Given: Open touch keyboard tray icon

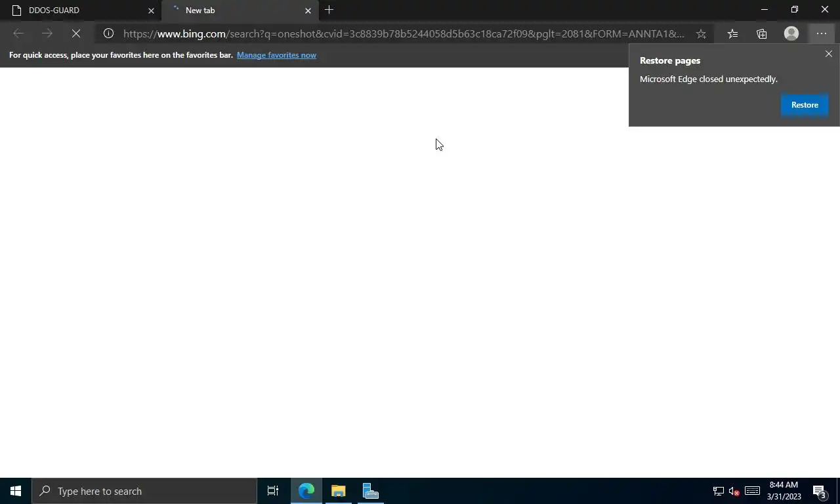Looking at the screenshot, I should pos(752,491).
